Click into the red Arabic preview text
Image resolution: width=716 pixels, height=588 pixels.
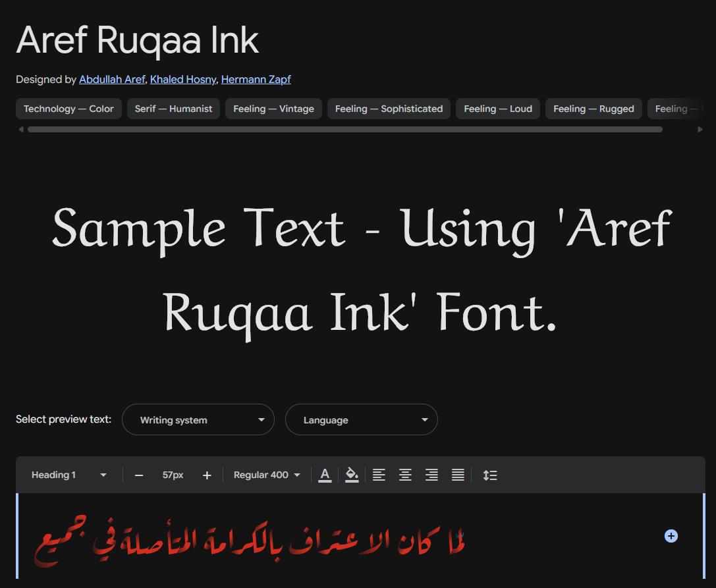tap(250, 541)
